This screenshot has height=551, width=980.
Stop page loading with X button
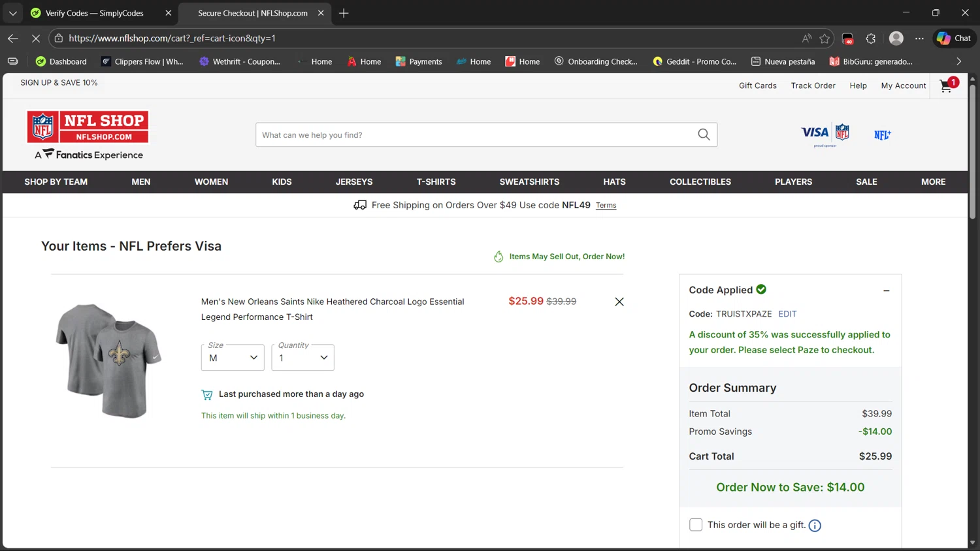click(x=36, y=39)
